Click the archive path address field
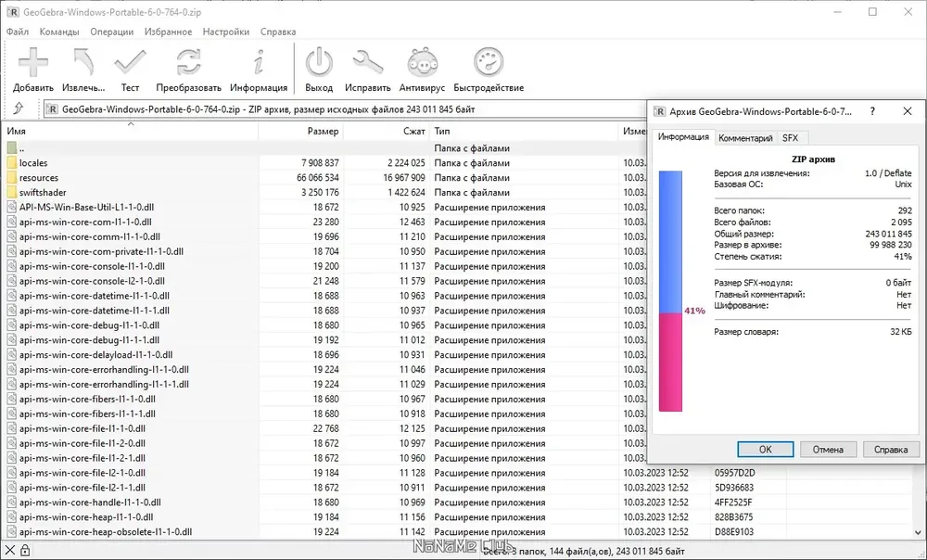 pyautogui.click(x=346, y=108)
